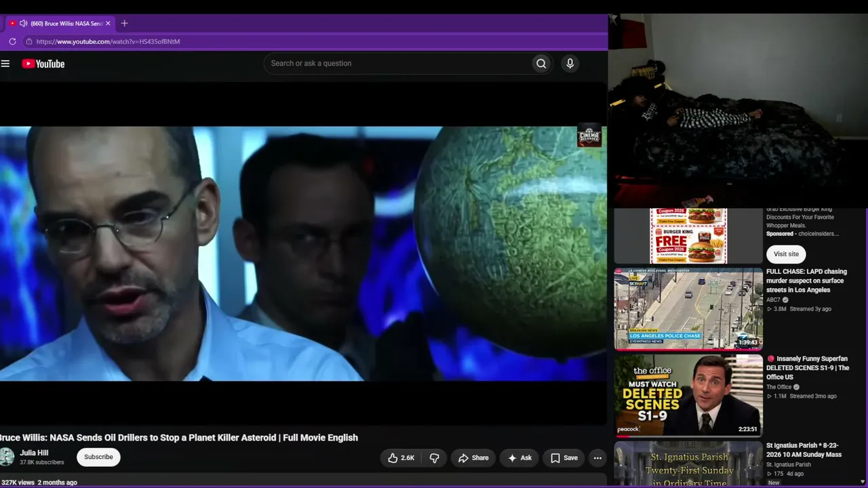868x488 pixels.
Task: Open 'Insanely Funny Superfan DELETED SCENES' title
Action: point(808,367)
